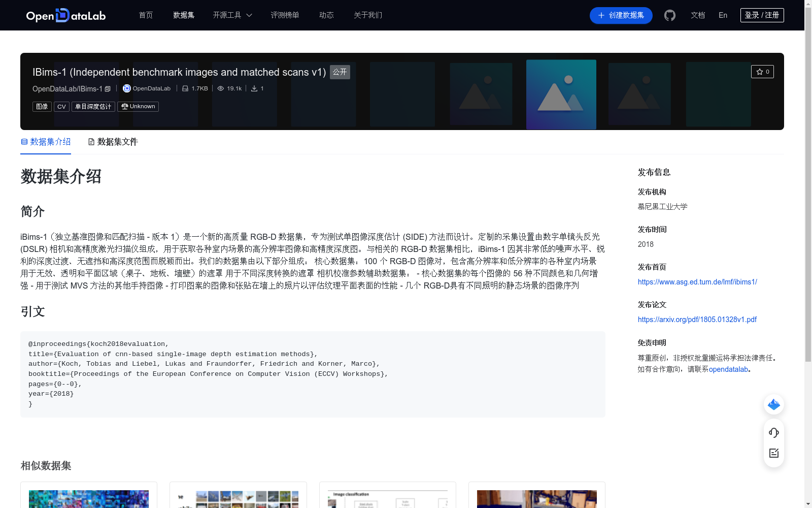Open first similar dataset card thumbnail

[x=89, y=499]
